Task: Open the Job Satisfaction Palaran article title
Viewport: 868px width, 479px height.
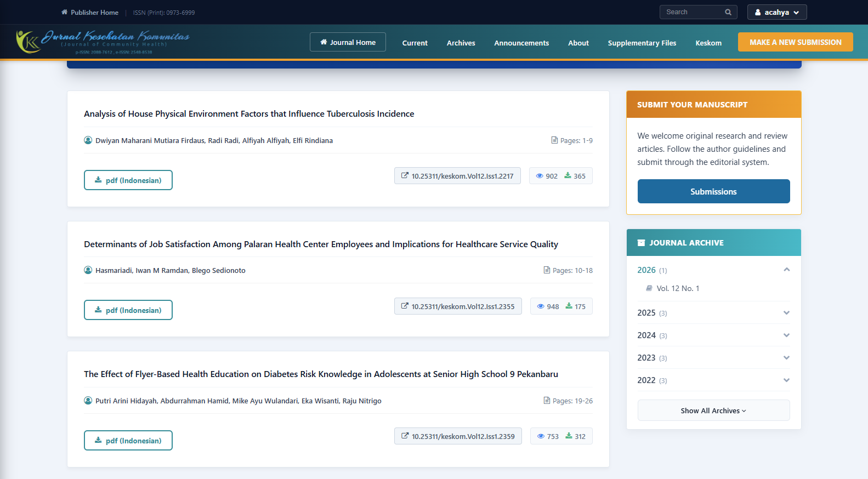Action: (x=321, y=244)
